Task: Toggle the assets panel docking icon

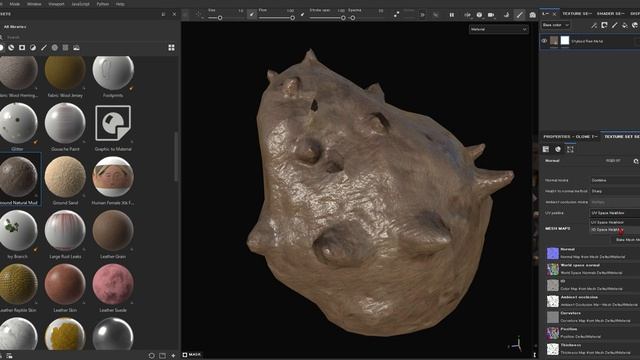Action: (x=163, y=14)
